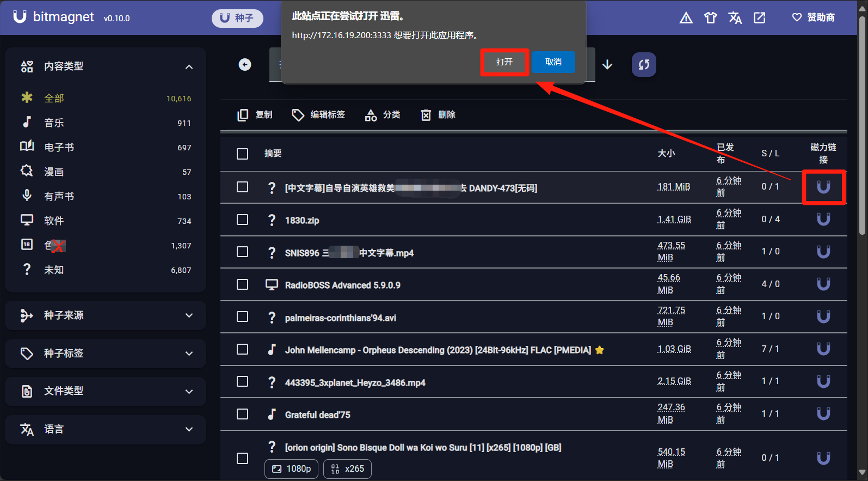
Task: Select checkbox for Grateful dead'75 torrent
Action: click(x=243, y=414)
